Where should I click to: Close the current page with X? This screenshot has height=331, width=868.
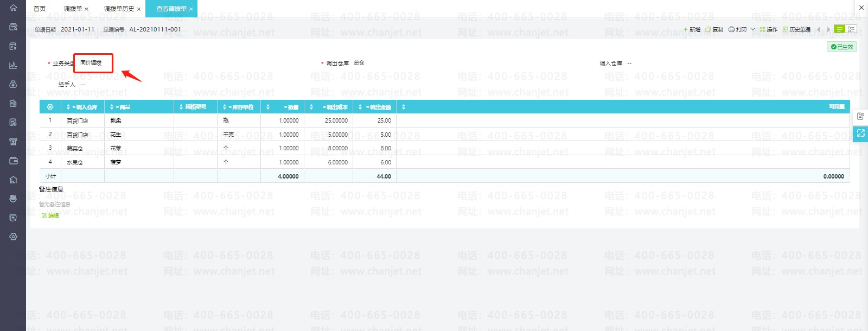pyautogui.click(x=861, y=8)
